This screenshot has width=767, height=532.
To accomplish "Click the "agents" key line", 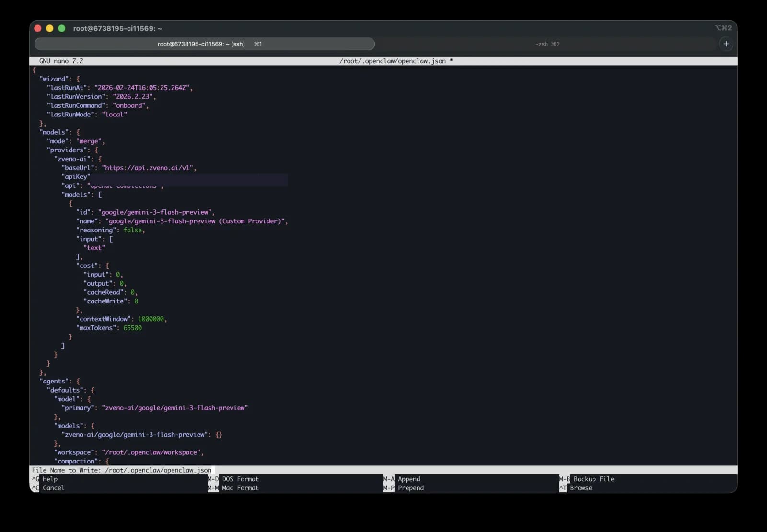I will (59, 381).
